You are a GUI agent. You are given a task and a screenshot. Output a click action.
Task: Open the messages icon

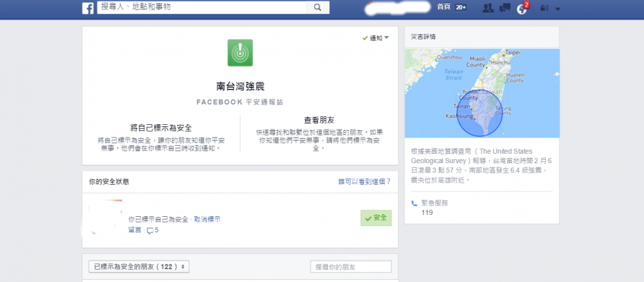click(x=504, y=8)
